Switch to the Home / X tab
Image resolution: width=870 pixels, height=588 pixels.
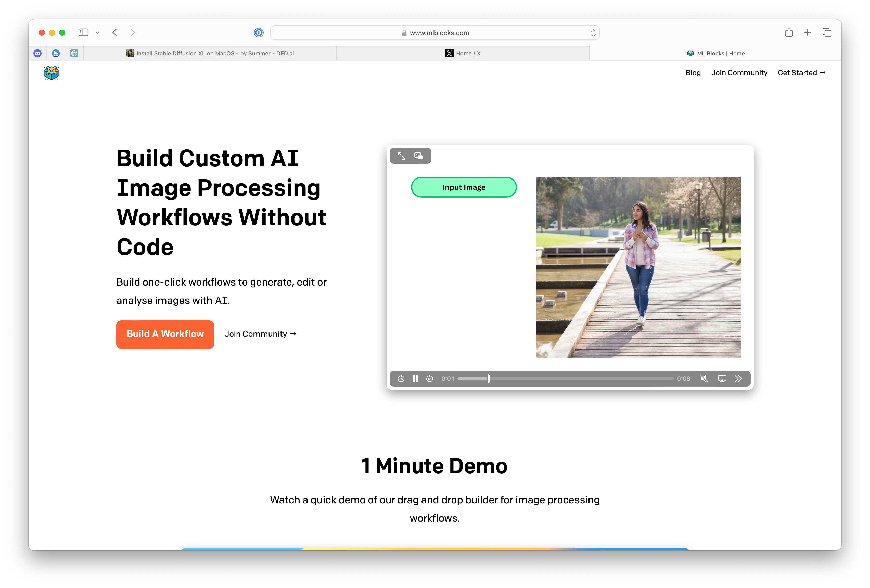(x=463, y=53)
